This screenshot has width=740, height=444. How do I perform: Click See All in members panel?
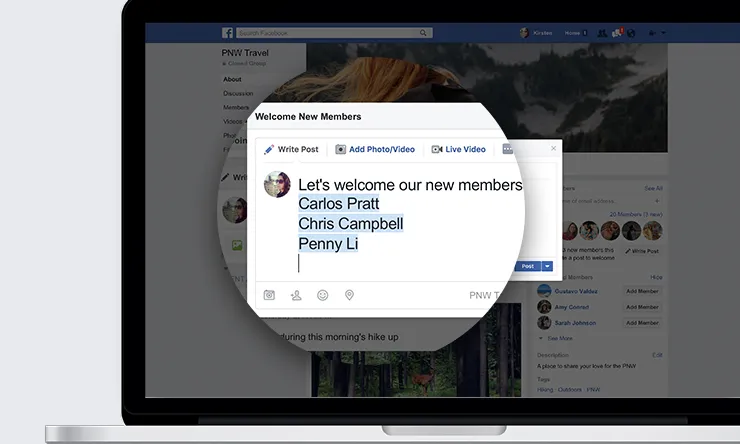point(653,188)
